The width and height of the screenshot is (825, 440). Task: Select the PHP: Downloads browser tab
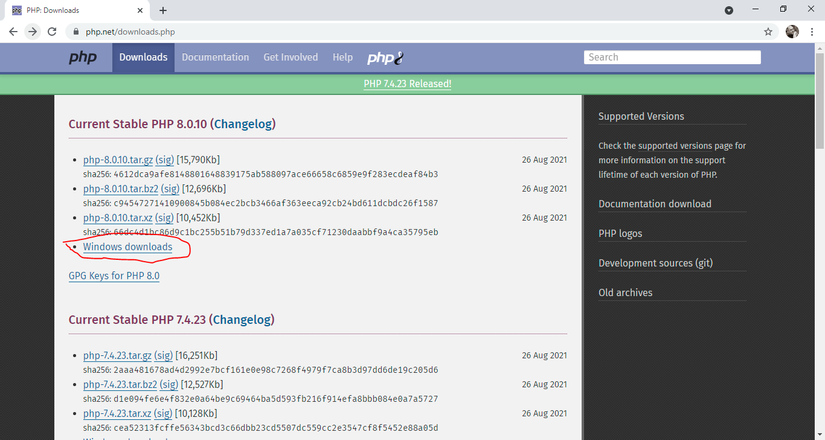(78, 11)
